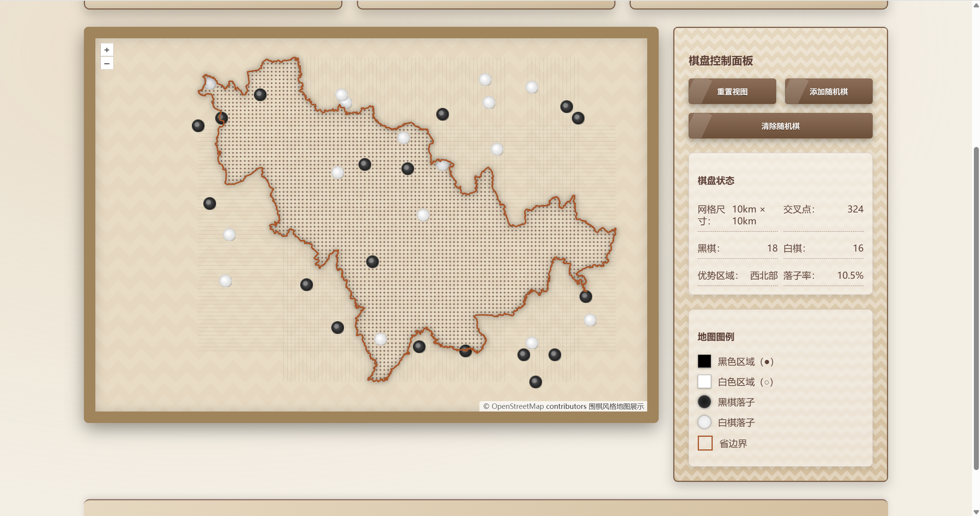The height and width of the screenshot is (516, 980).
Task: Click the bottommost black stone on the map
Action: coord(535,382)
